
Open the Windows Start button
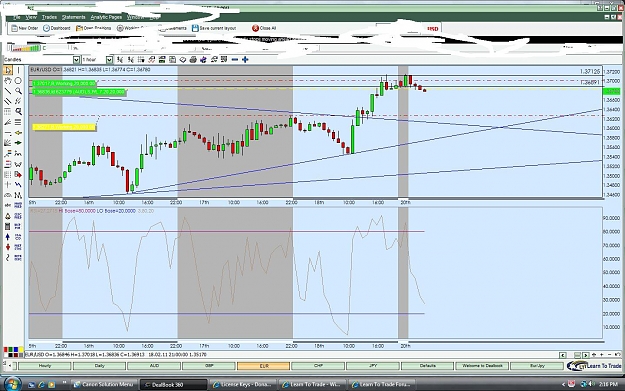[x=12, y=384]
